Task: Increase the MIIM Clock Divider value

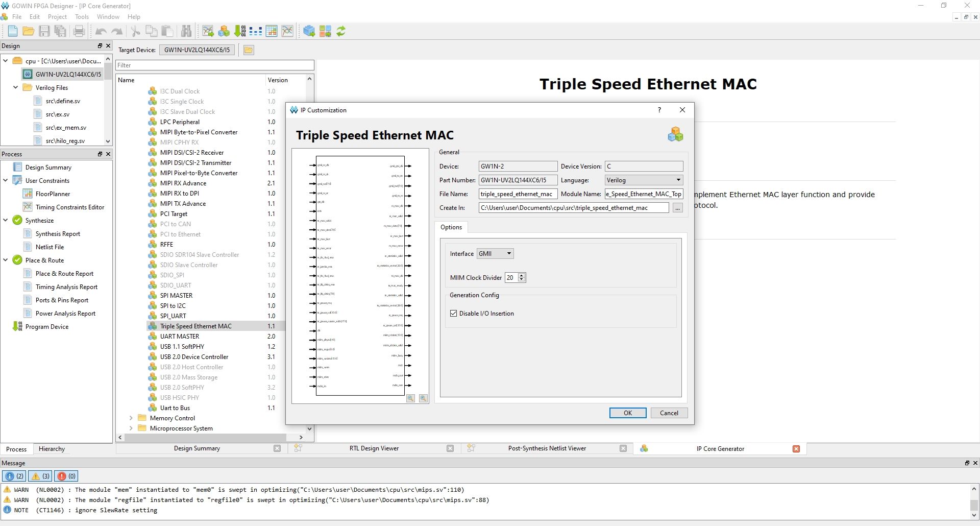Action: tap(521, 275)
